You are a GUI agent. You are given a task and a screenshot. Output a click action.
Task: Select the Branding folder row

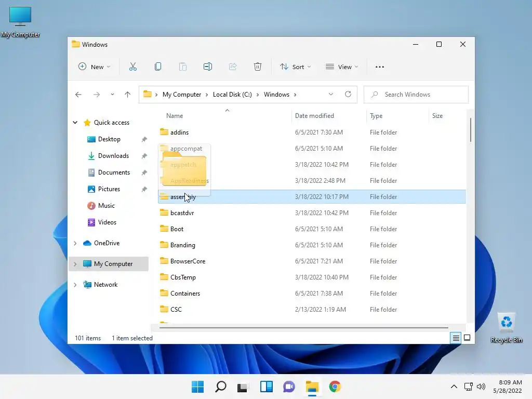312,245
